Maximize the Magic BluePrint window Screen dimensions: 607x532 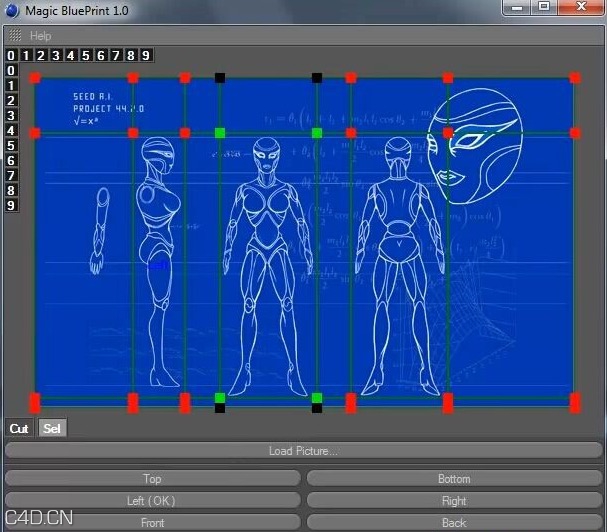pos(544,7)
